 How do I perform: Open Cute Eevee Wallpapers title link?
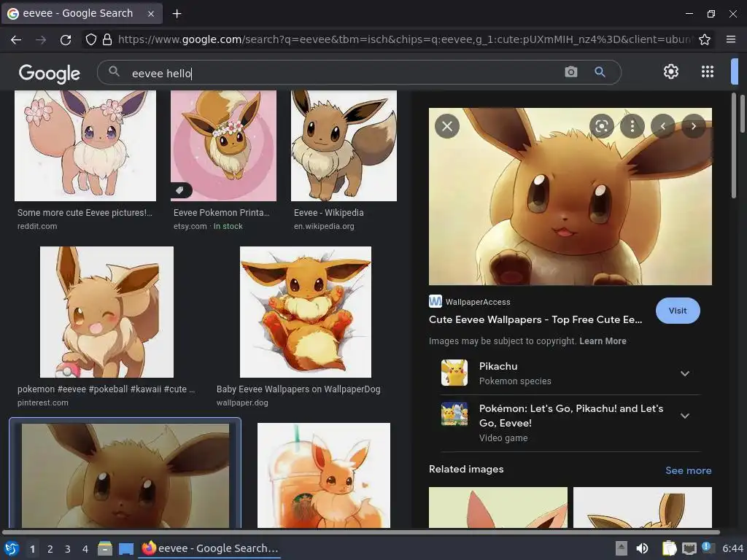[x=535, y=319]
